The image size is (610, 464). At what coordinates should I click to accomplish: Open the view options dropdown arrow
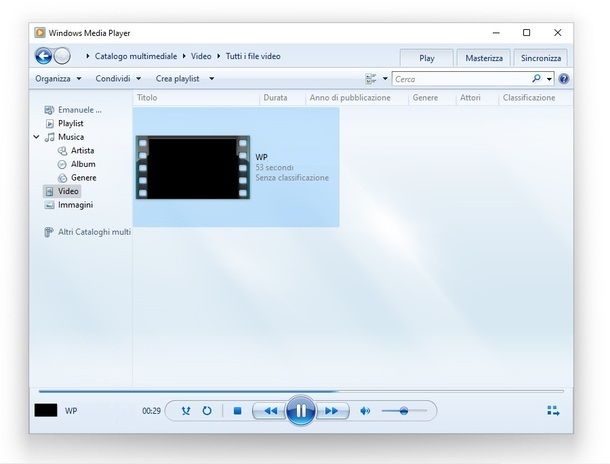click(385, 79)
